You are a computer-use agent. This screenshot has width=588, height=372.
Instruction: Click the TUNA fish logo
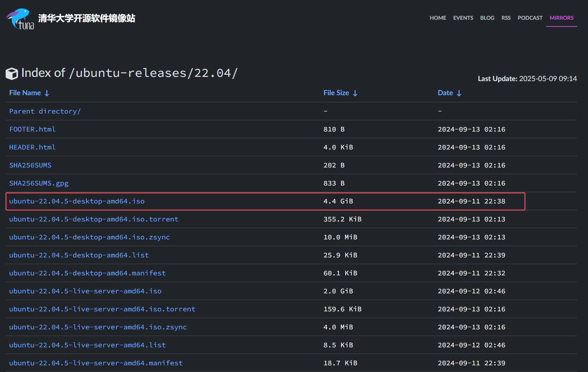click(x=20, y=19)
